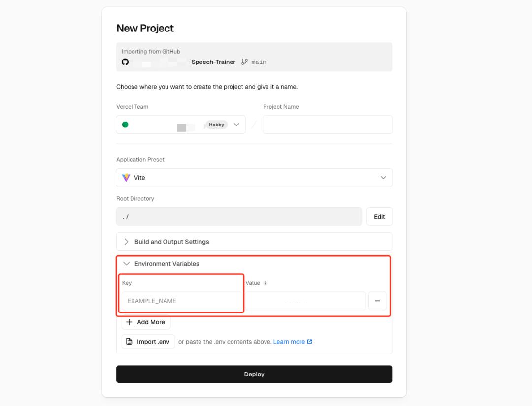Open the Vercel Team dropdown chevron
This screenshot has width=532, height=406.
(x=236, y=125)
